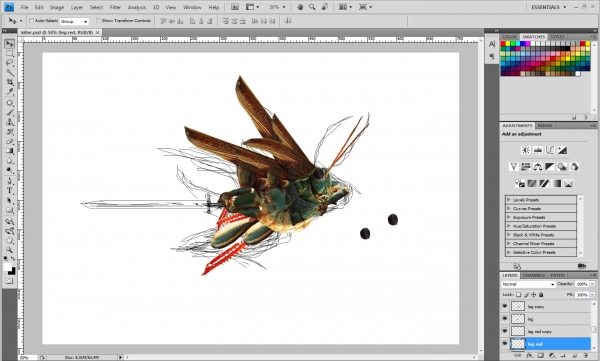Hide the 'leg red' layer
The width and height of the screenshot is (600, 361).
pos(505,343)
